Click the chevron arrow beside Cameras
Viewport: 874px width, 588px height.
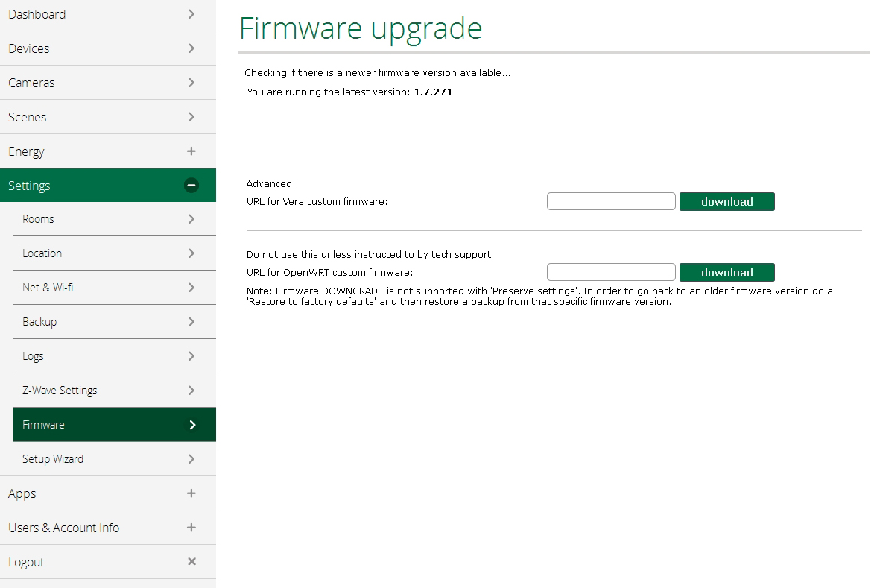point(191,83)
